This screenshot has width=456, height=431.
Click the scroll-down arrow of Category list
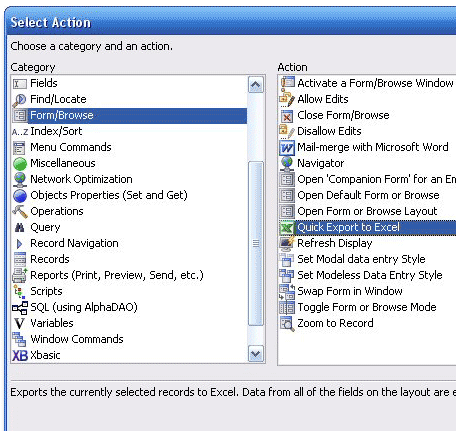point(256,354)
